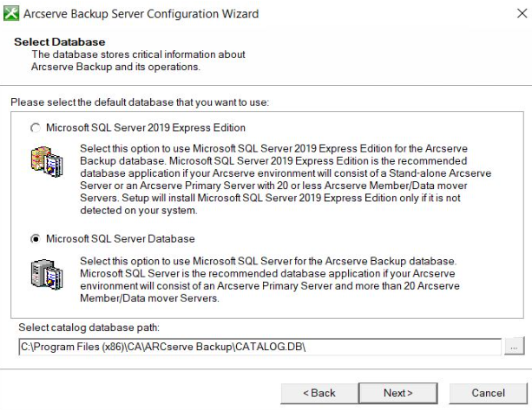Viewport: 532px width, 410px height.
Task: Return to previous step with Back
Action: [x=319, y=393]
